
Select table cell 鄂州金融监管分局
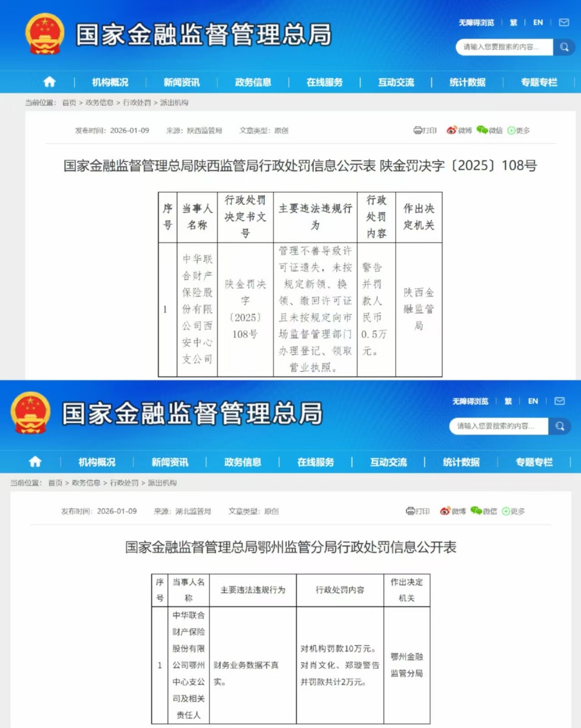[407, 665]
